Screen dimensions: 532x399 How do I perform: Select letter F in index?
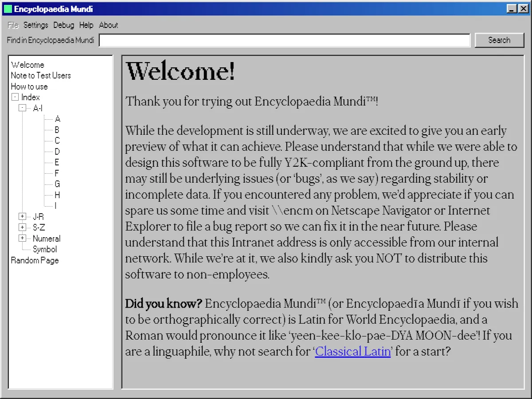(x=57, y=173)
